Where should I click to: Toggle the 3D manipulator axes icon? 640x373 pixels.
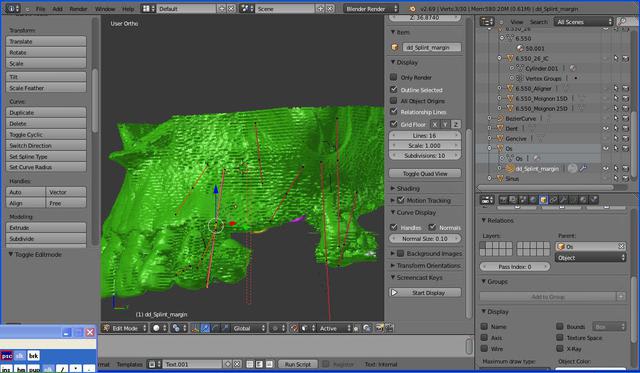195,328
